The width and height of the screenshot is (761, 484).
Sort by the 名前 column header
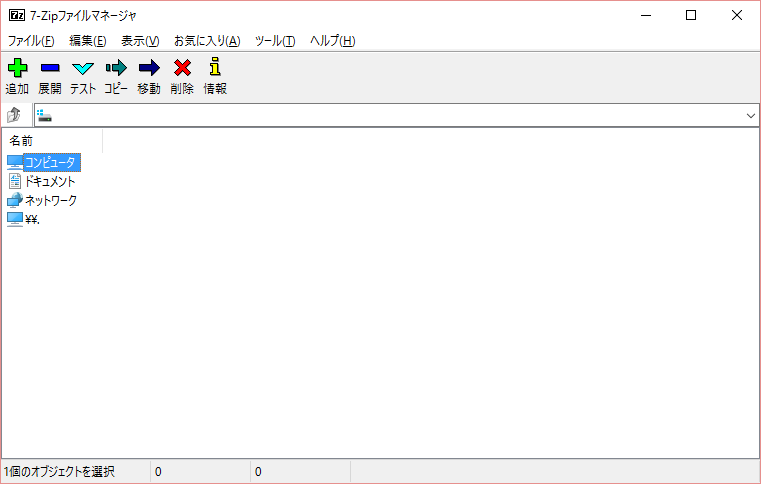(x=52, y=141)
